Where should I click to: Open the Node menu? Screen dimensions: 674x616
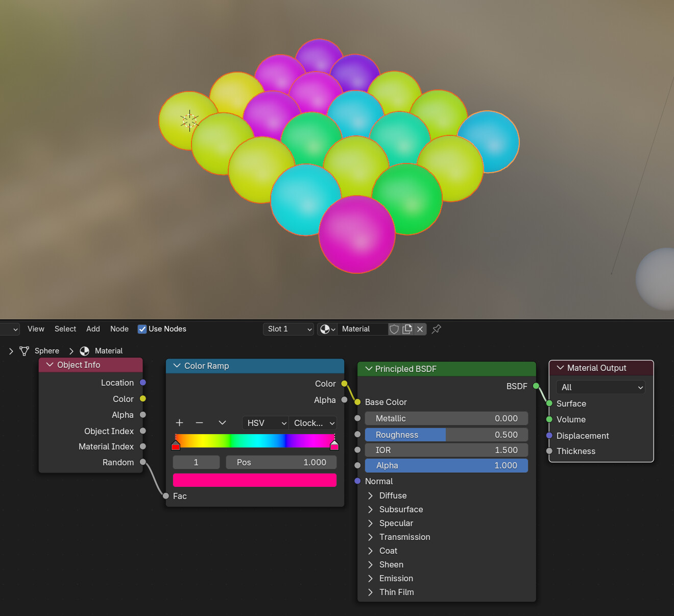coord(119,329)
